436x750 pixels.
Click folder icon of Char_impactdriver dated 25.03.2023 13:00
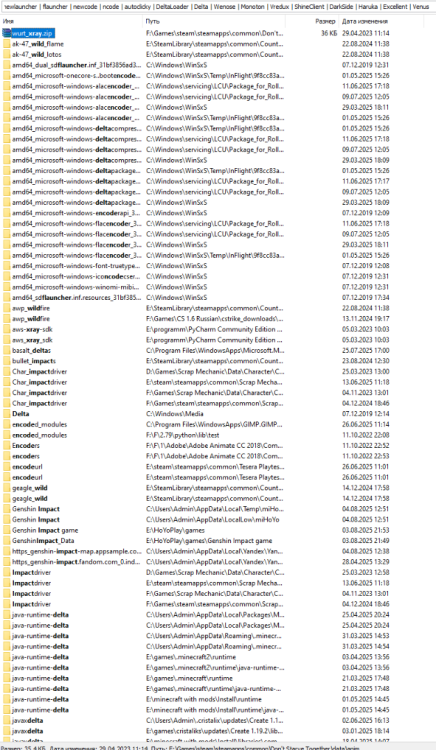pos(7,372)
